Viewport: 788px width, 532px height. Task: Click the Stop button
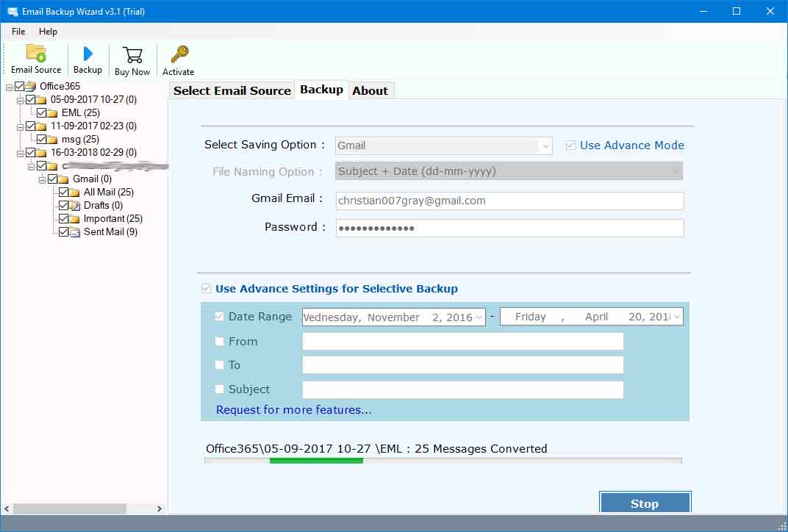(645, 503)
